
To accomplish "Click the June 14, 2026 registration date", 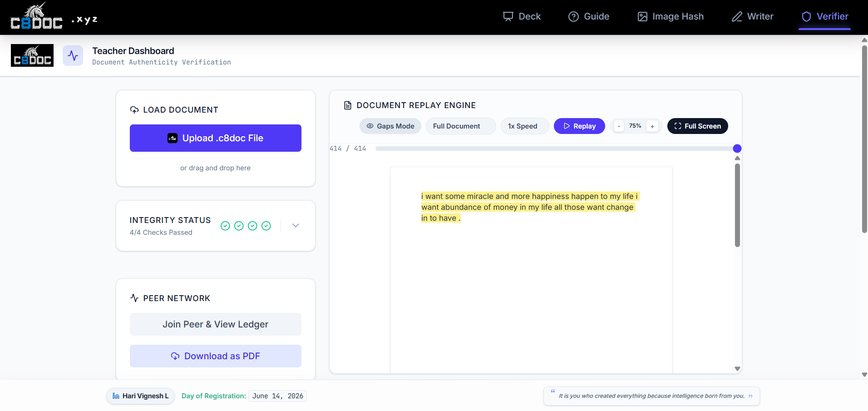I will click(278, 396).
